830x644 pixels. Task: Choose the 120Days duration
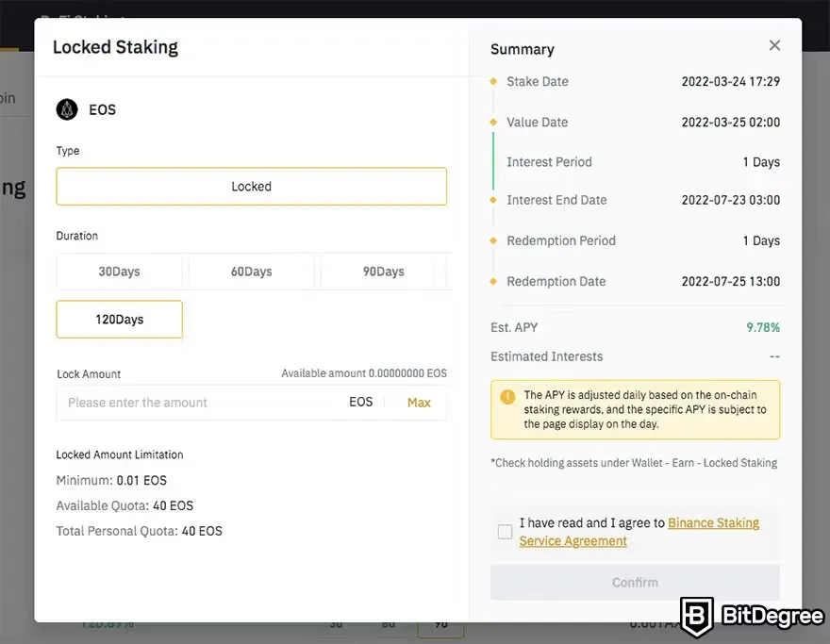pyautogui.click(x=119, y=319)
